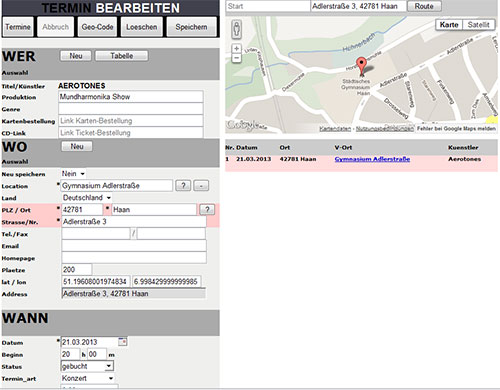Click the Location name input field

117,186
